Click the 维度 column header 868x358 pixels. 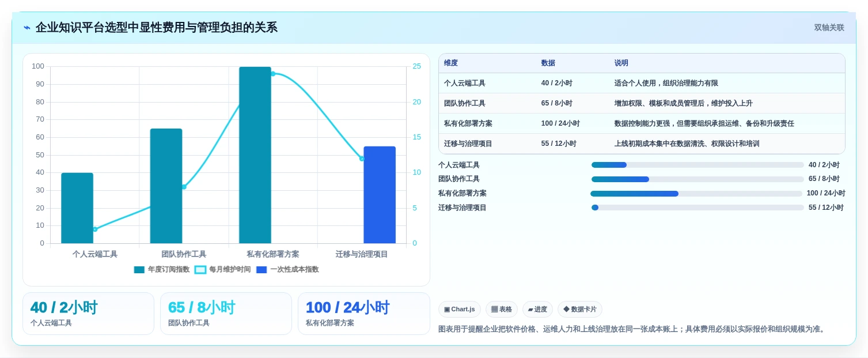451,63
